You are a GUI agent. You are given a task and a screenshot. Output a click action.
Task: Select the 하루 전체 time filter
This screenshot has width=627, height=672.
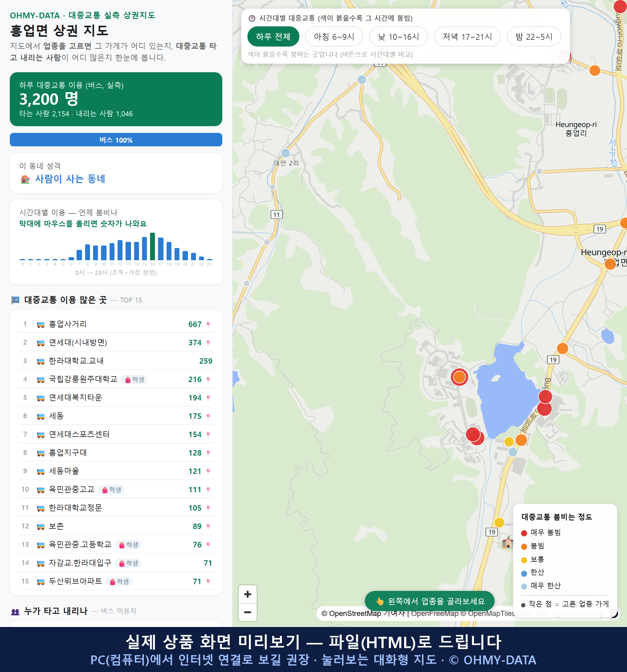[x=273, y=36]
